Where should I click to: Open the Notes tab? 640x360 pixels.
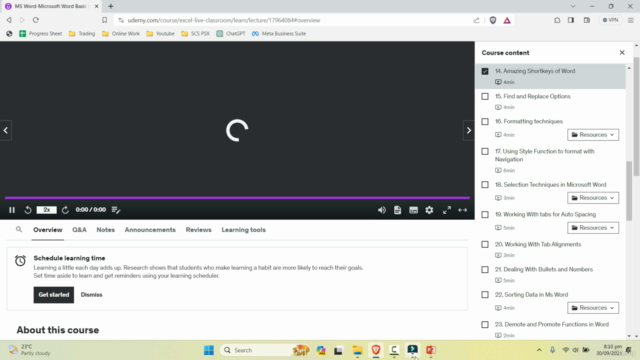point(105,230)
